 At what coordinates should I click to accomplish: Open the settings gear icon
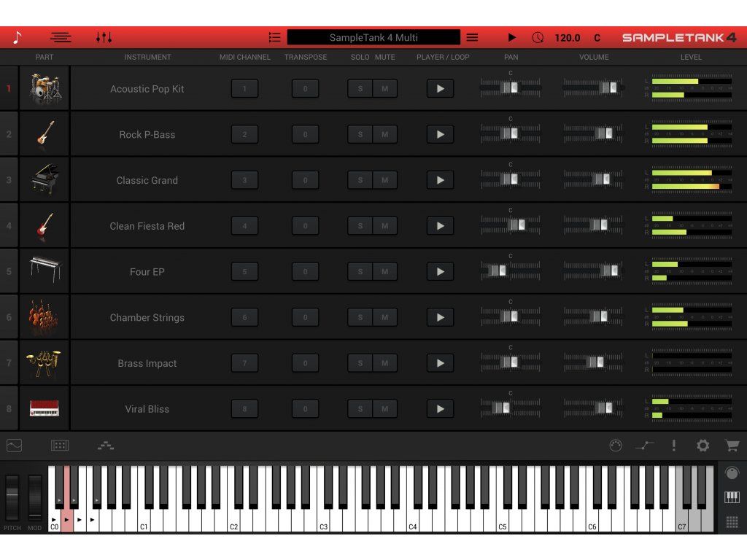click(x=703, y=446)
